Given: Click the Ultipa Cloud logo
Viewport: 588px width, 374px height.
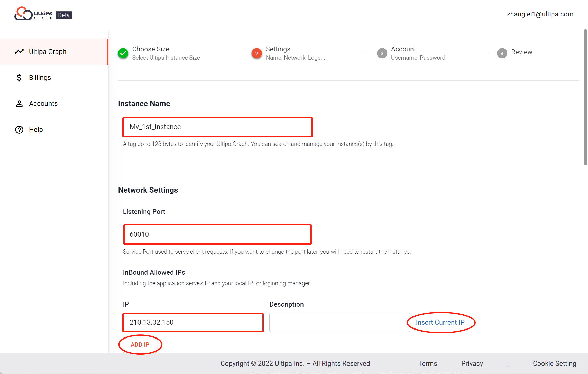Looking at the screenshot, I should point(34,14).
